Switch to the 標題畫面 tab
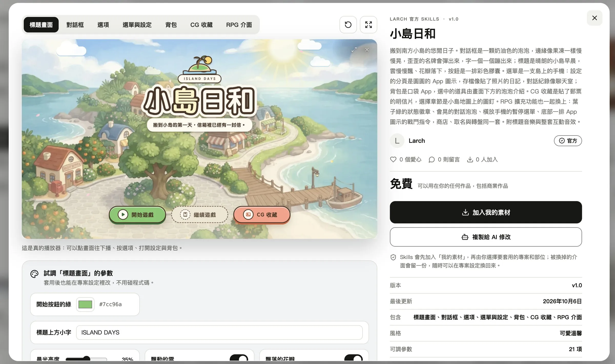This screenshot has width=615, height=364. click(x=41, y=25)
